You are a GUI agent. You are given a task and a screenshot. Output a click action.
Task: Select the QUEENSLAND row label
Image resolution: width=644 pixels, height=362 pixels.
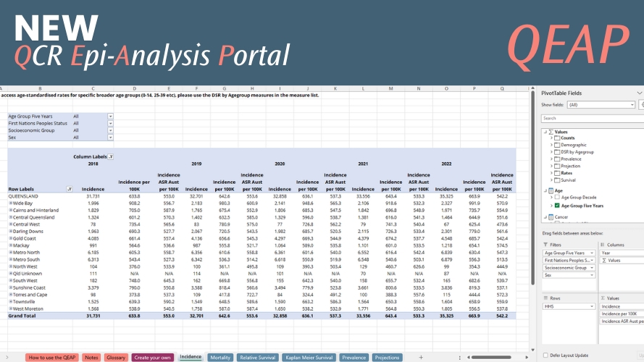23,196
